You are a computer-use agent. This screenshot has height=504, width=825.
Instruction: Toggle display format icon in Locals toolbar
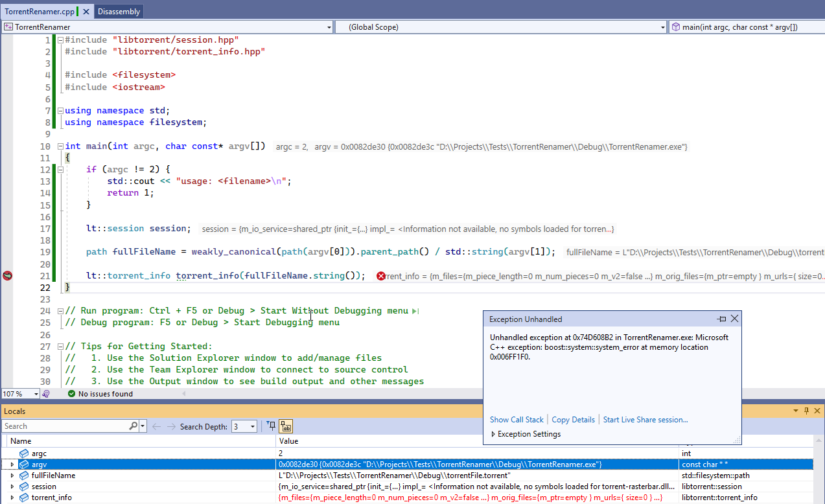click(x=285, y=426)
